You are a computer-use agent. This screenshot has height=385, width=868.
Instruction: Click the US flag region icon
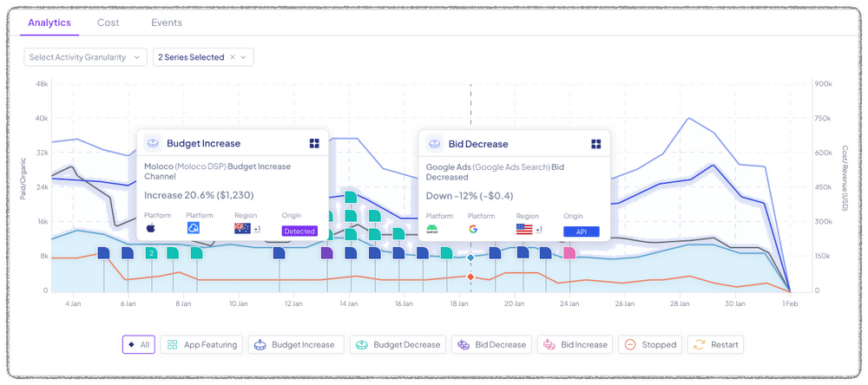tap(523, 230)
